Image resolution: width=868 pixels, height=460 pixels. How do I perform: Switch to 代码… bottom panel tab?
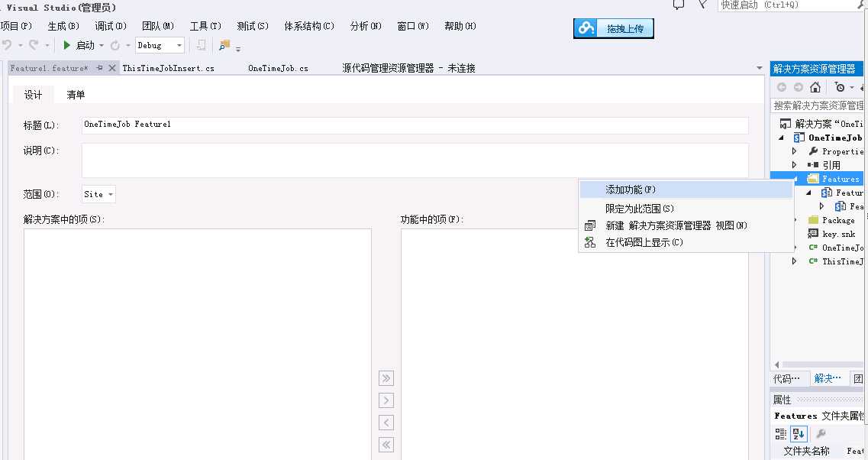pyautogui.click(x=786, y=378)
